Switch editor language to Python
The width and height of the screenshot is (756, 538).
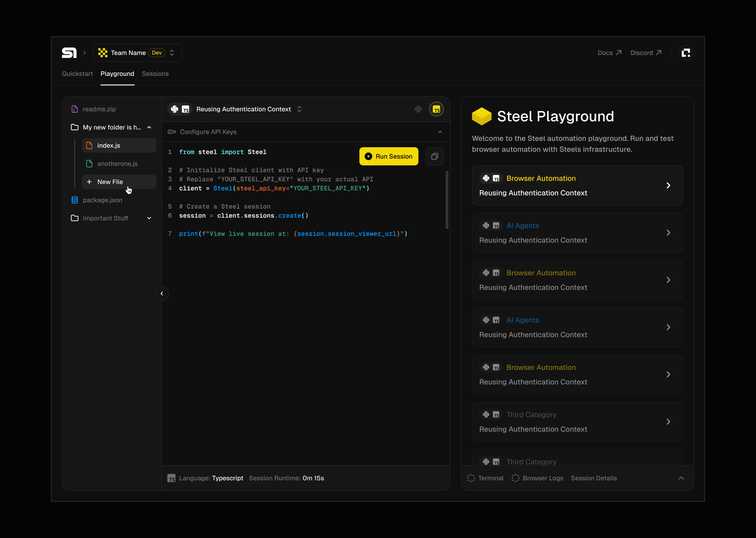(x=418, y=109)
